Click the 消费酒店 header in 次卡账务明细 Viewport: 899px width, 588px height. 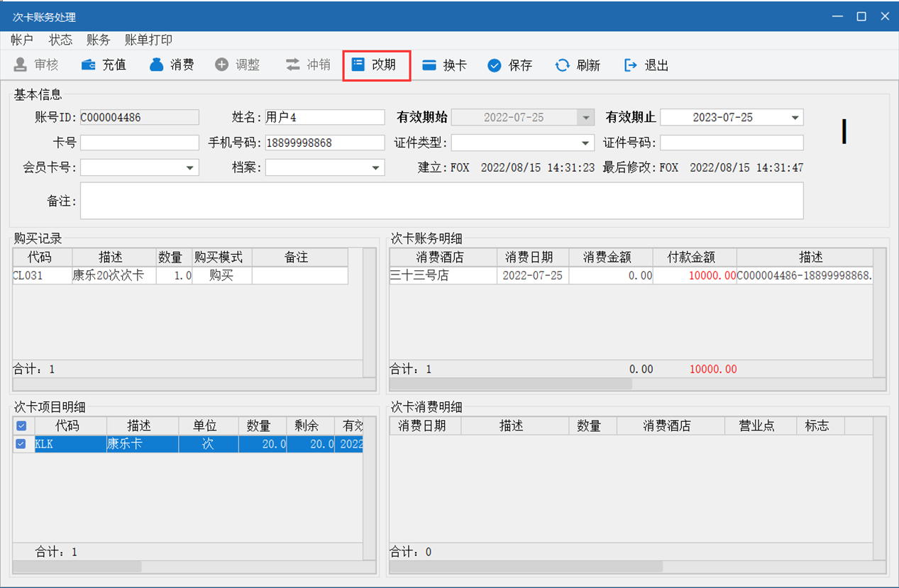coord(443,257)
